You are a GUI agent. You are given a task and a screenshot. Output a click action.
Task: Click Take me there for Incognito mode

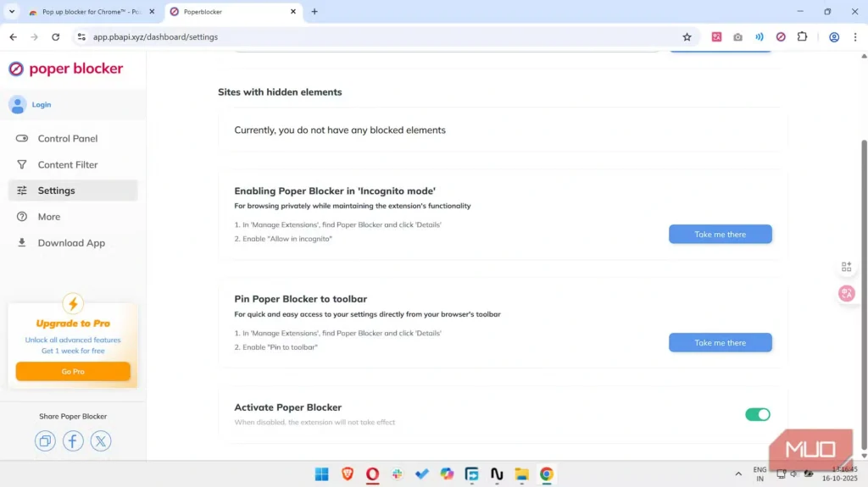click(720, 235)
